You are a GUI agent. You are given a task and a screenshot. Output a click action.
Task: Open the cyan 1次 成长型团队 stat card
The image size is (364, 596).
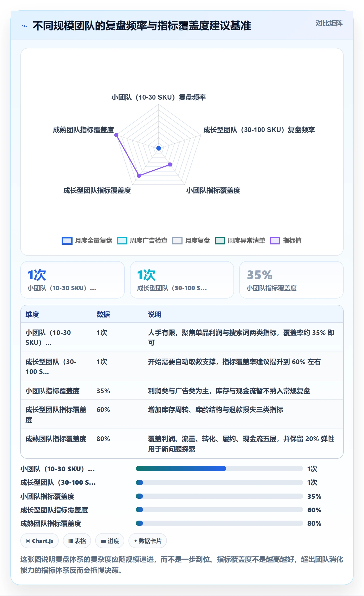(182, 280)
